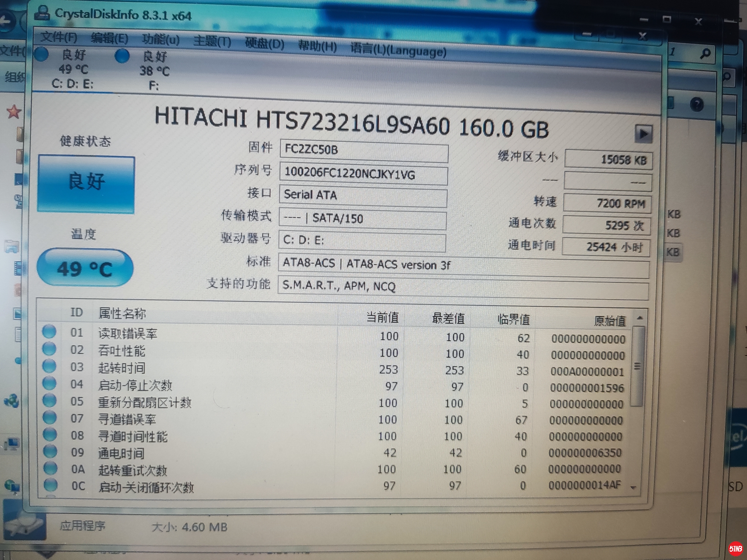Click the SMART list scrollbar thumb
The height and width of the screenshot is (560, 747).
click(637, 366)
